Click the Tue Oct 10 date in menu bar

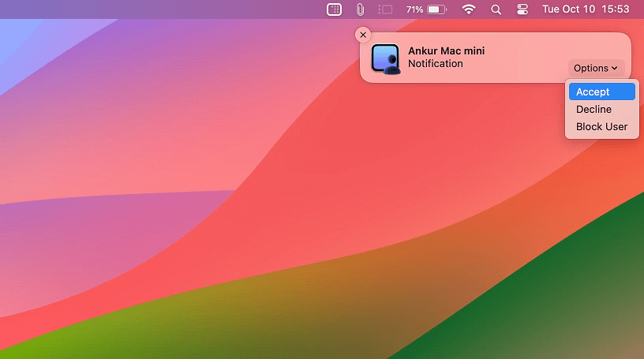(568, 9)
